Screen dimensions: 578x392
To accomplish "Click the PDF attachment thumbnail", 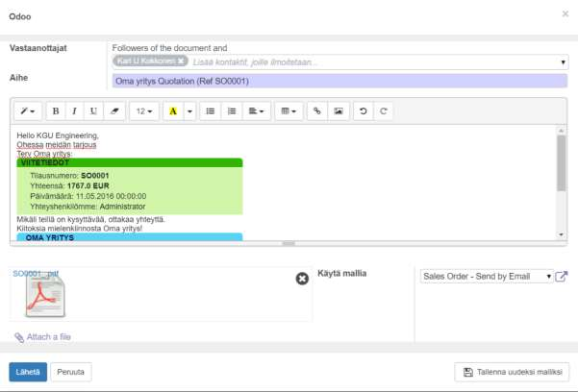I will pos(45,297).
